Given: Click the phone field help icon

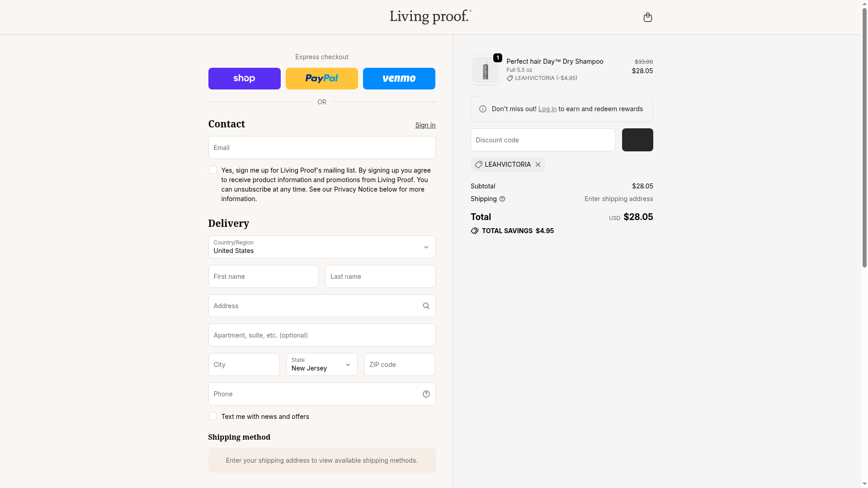Looking at the screenshot, I should (x=426, y=394).
